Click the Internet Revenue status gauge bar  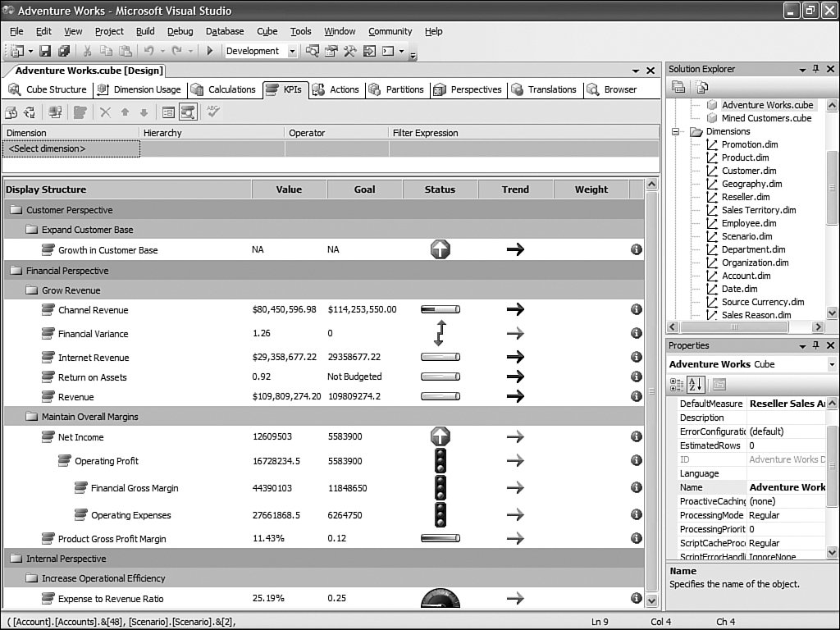441,357
